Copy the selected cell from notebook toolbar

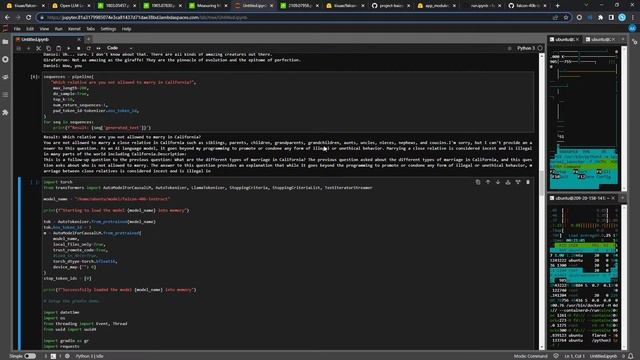48,48
